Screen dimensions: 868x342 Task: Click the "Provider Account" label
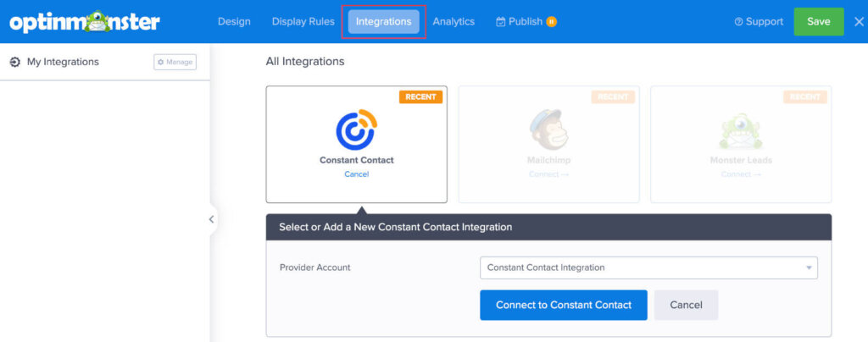(x=315, y=268)
